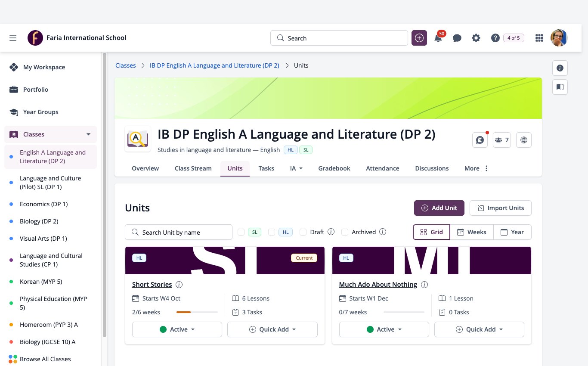Go to the Tasks tab
This screenshot has width=588, height=366.
(x=266, y=168)
